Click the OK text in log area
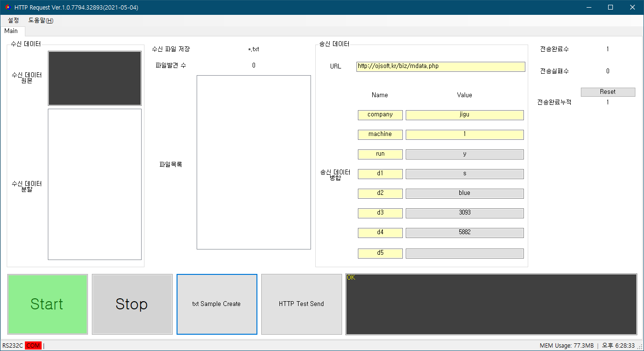 [x=351, y=278]
